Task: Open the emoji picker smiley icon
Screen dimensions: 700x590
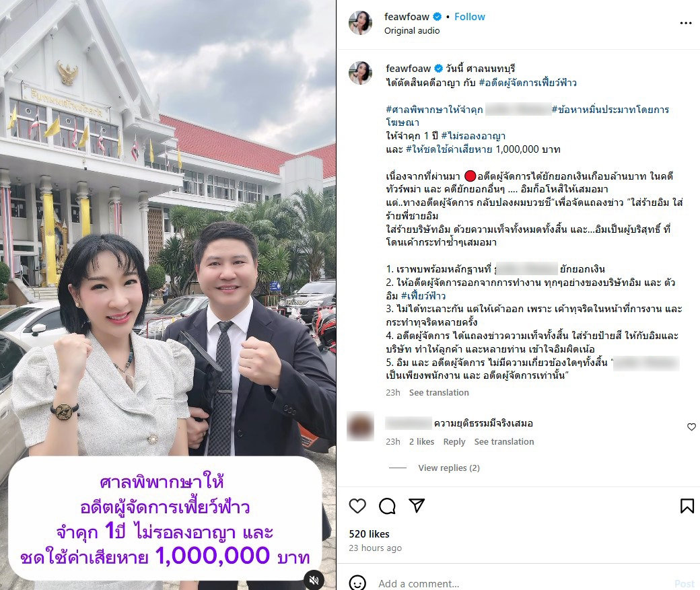Action: pos(357,583)
